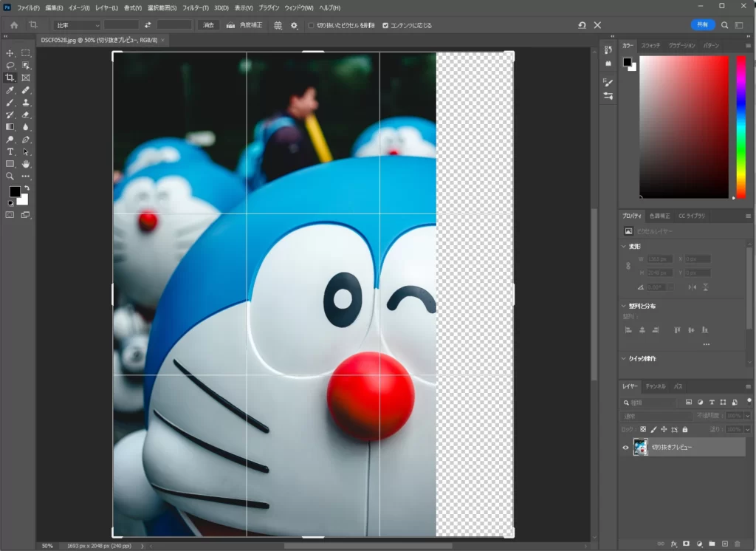Image resolution: width=756 pixels, height=551 pixels.
Task: Switch to the チャンネル tab
Action: pyautogui.click(x=656, y=386)
